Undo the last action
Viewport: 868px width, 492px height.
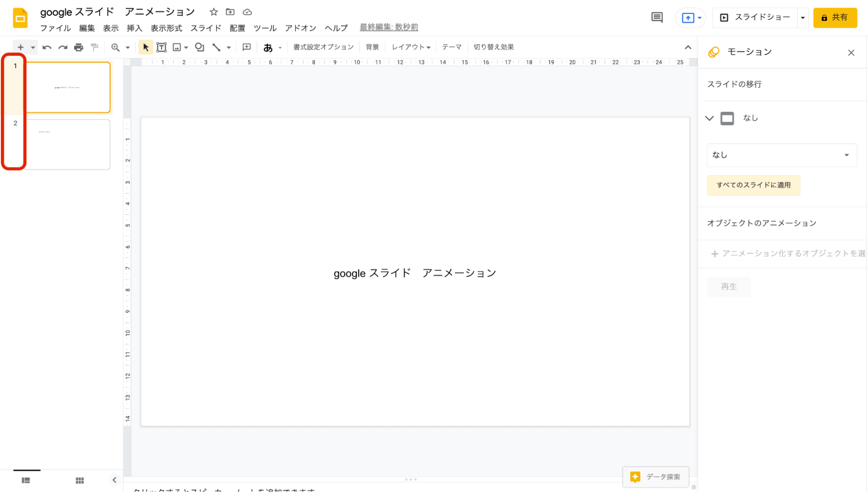point(47,47)
